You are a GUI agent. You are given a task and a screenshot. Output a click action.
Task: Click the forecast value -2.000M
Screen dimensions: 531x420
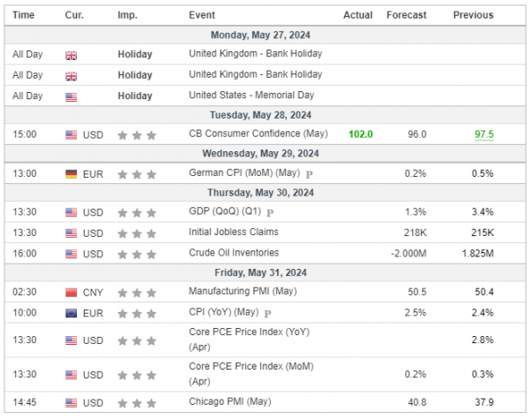(x=409, y=254)
